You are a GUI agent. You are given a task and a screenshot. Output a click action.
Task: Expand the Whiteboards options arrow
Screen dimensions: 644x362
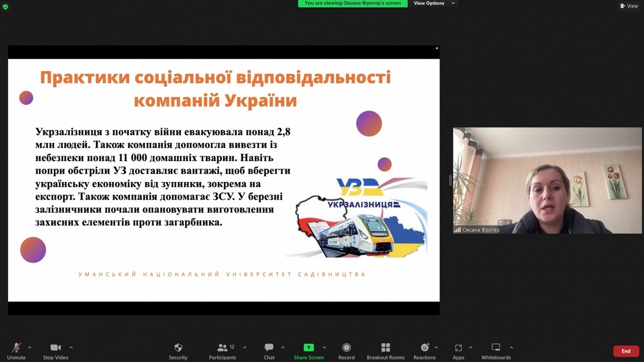[x=511, y=347]
